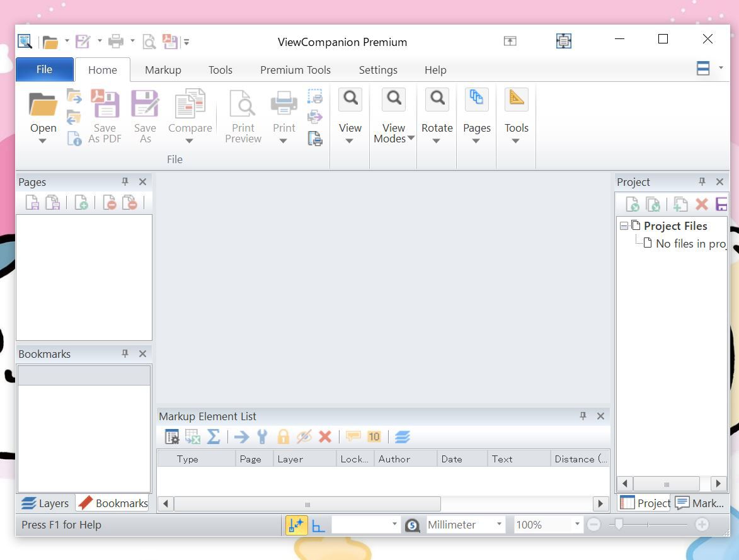739x560 pixels.
Task: Click the View Modes icon
Action: [x=394, y=100]
